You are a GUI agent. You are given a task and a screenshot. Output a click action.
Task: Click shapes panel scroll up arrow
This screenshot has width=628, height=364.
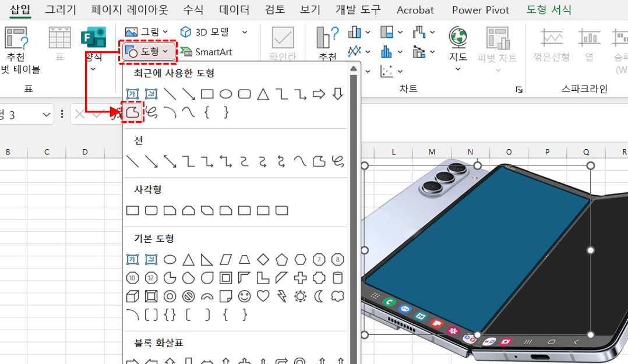pos(353,69)
